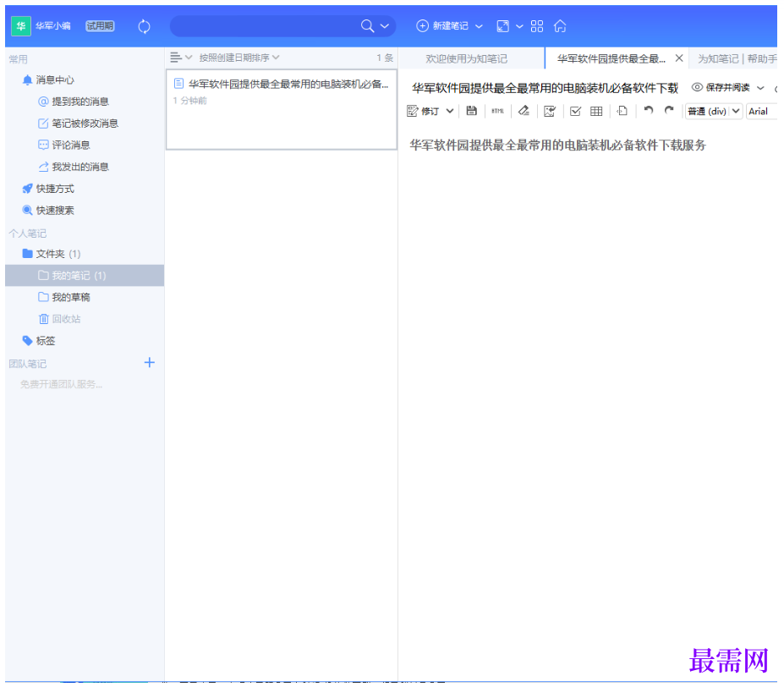Create a note with 新建笔记
Viewport: 784px width, 687px height.
(x=442, y=26)
